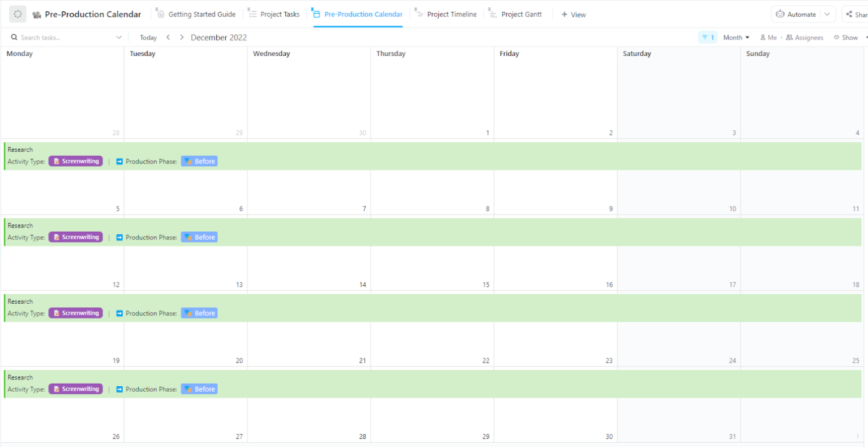Expand the search options chevron
Viewport: 868px width, 447px height.
click(119, 37)
